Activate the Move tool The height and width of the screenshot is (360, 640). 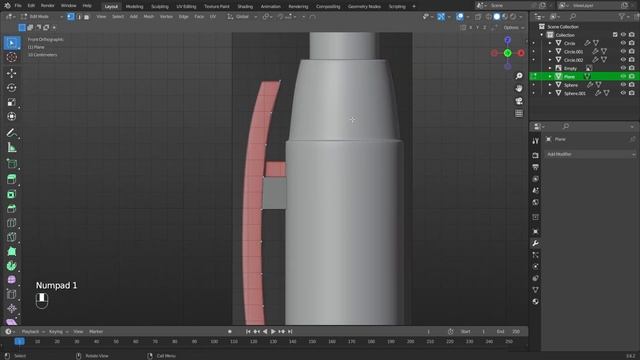11,73
